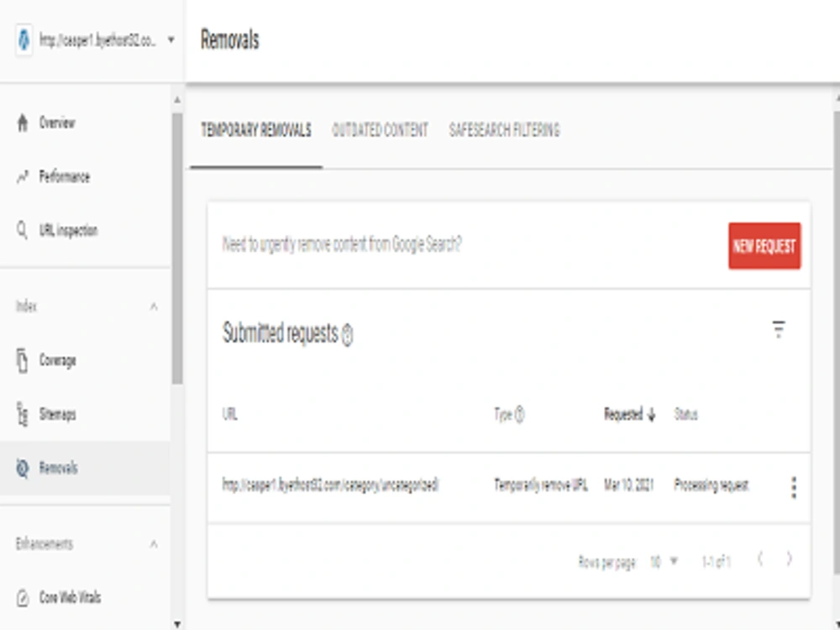Click the Index section label
Image resolution: width=840 pixels, height=630 pixels.
pos(26,307)
